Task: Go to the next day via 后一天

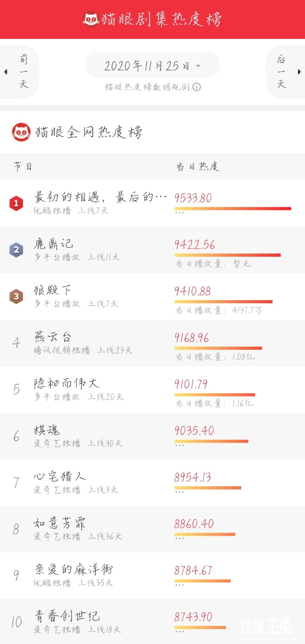Action: click(281, 72)
